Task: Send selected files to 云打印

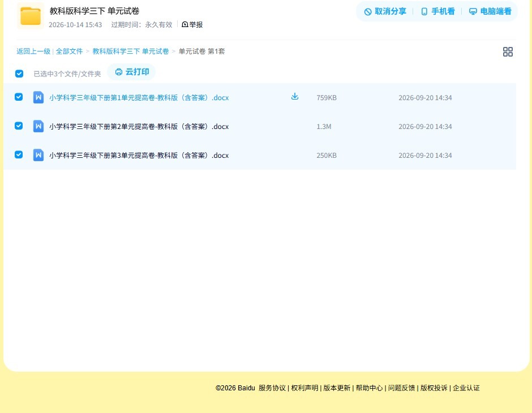Action: [132, 72]
